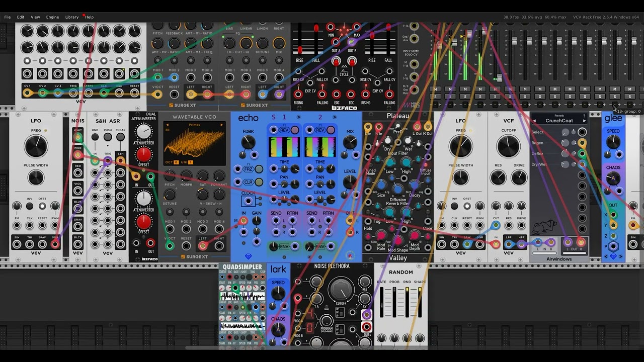Viewport: 644px width, 362px height.
Task: Click SIN output jack on LFO beside NOIS
Action: point(17,245)
